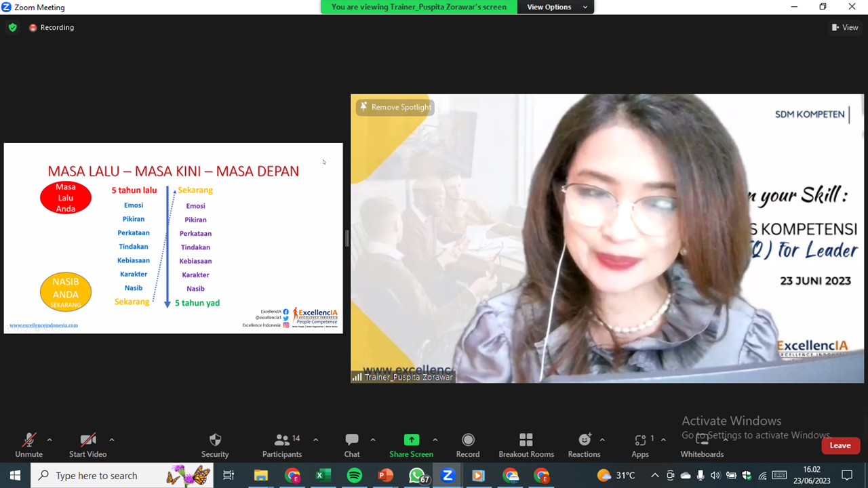
Task: Click the 31°C weather widget
Action: click(616, 475)
